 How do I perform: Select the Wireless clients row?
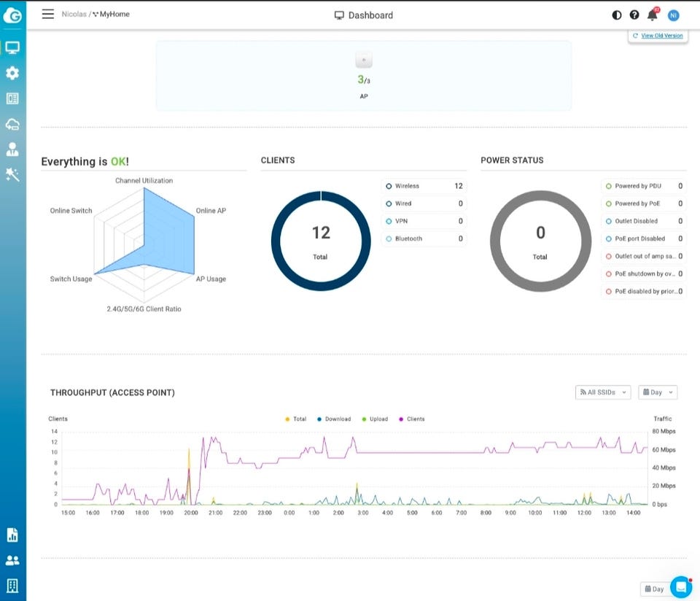424,186
